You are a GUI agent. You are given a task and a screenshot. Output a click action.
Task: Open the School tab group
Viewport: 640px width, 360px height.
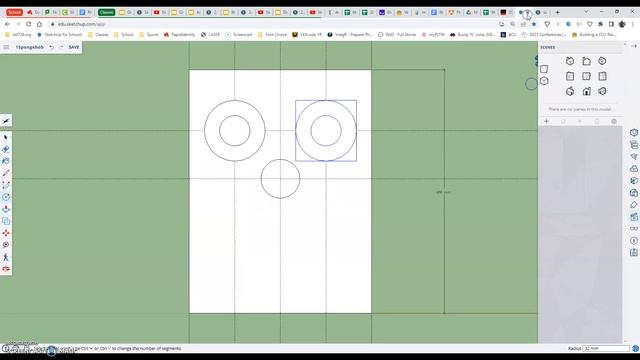tap(14, 12)
